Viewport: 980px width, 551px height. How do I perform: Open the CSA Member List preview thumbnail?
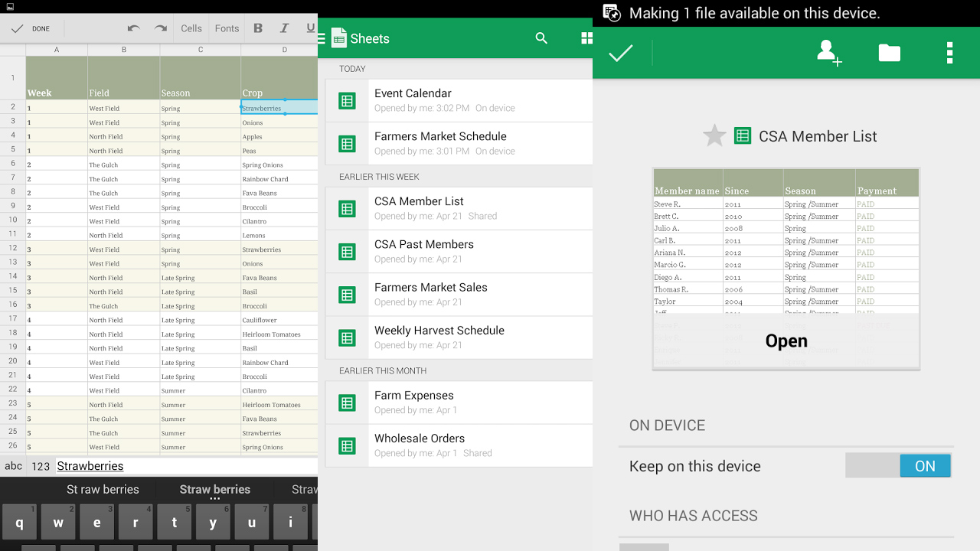(786, 269)
